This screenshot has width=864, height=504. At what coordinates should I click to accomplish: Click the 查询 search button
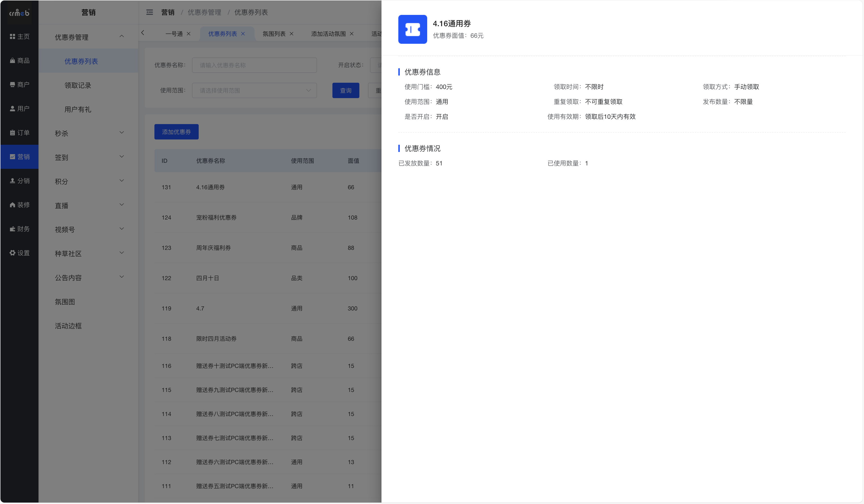point(346,90)
